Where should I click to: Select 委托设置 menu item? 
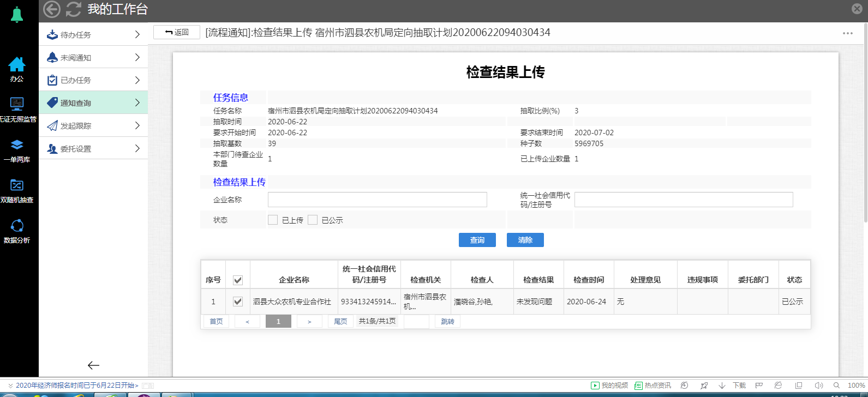point(93,148)
